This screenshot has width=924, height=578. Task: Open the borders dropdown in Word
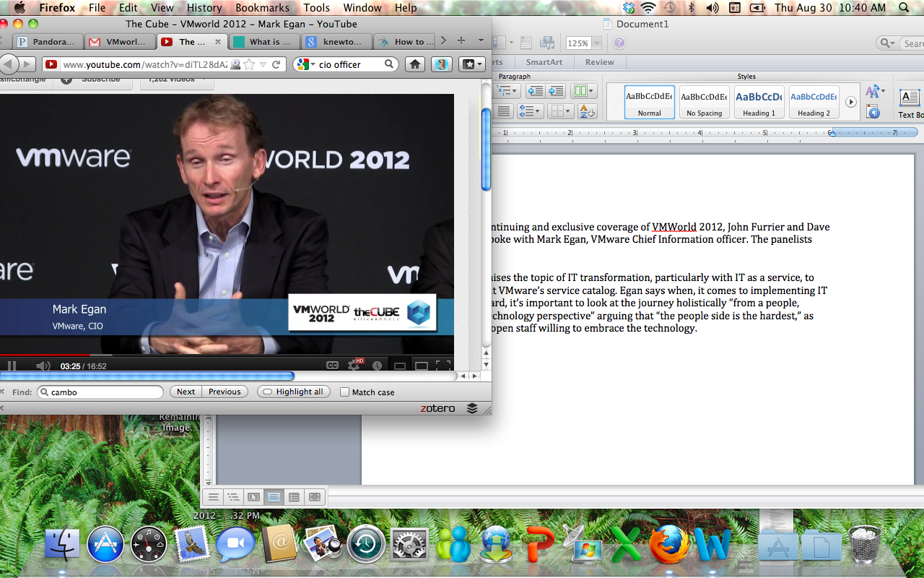coord(560,111)
